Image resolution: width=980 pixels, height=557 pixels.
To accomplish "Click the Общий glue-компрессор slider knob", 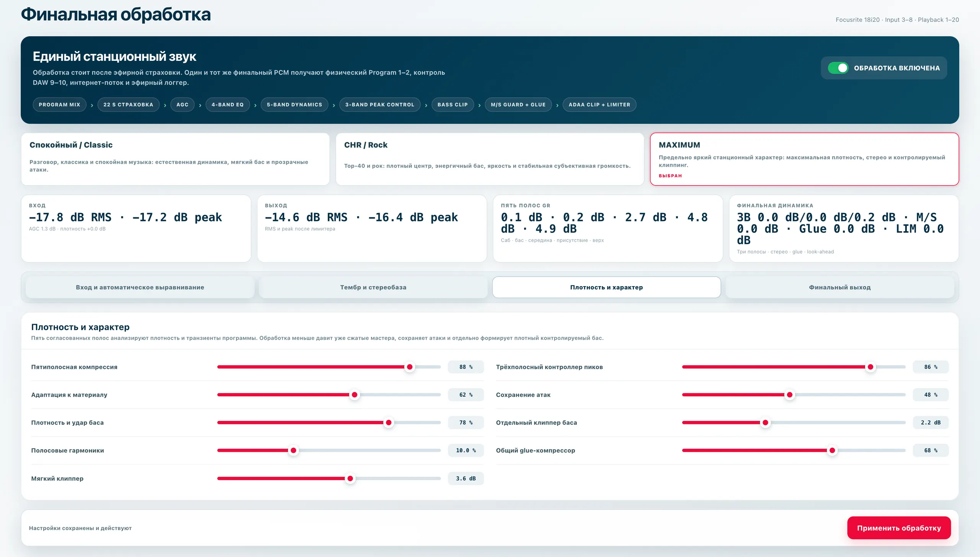I will pos(832,451).
